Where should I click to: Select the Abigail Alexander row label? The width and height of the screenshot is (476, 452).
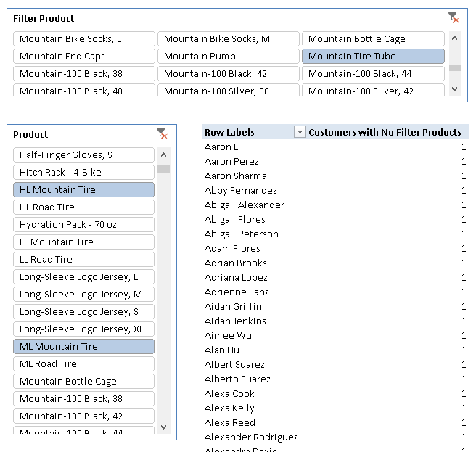[x=245, y=205]
